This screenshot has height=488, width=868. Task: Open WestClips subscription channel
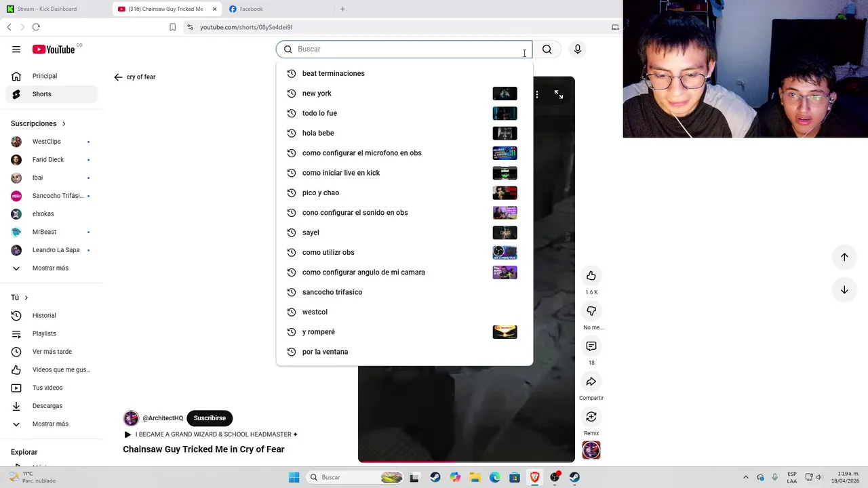pos(52,142)
